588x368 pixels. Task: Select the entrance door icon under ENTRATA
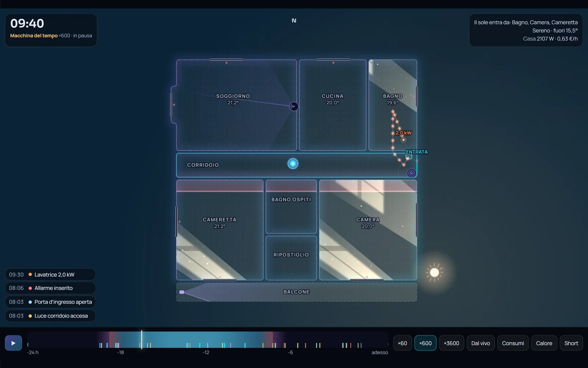(409, 157)
